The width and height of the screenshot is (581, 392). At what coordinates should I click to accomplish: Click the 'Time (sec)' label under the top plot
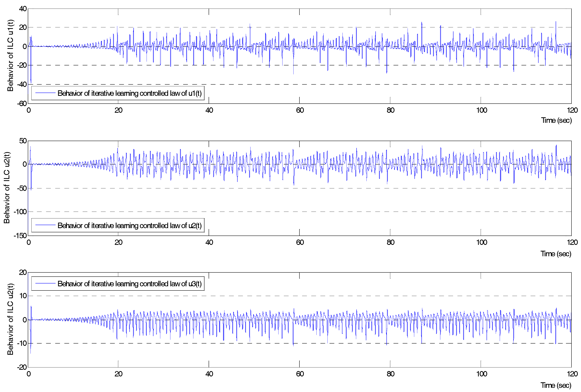pos(556,120)
